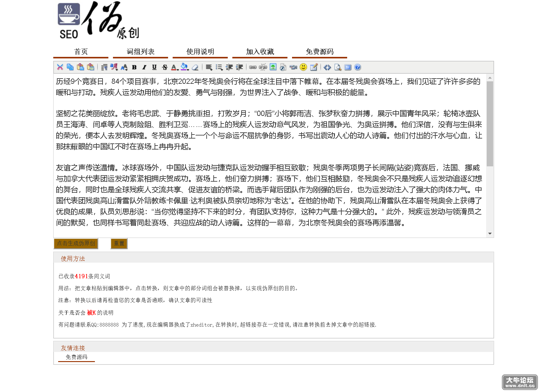The height and width of the screenshot is (392, 540).
Task: Click the red 被K link
Action: point(92,312)
